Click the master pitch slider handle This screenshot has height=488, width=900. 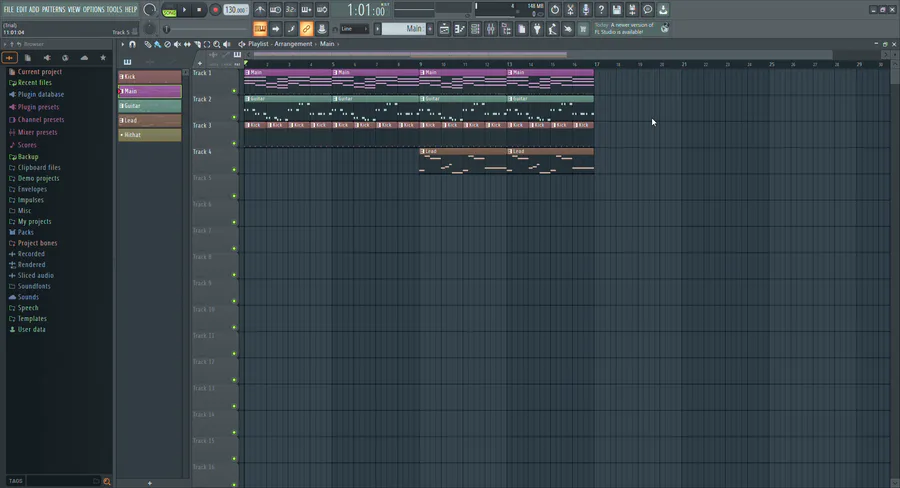166,29
